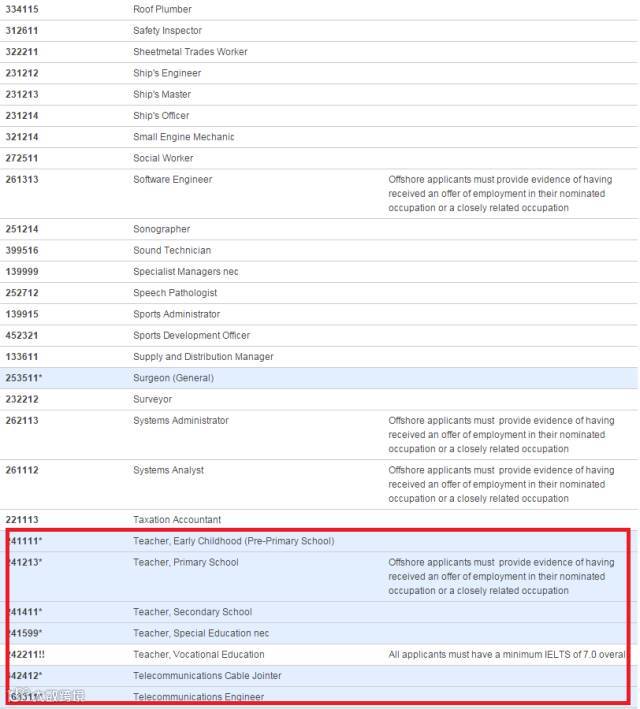
Task: Click code 139915
Action: coord(22,314)
